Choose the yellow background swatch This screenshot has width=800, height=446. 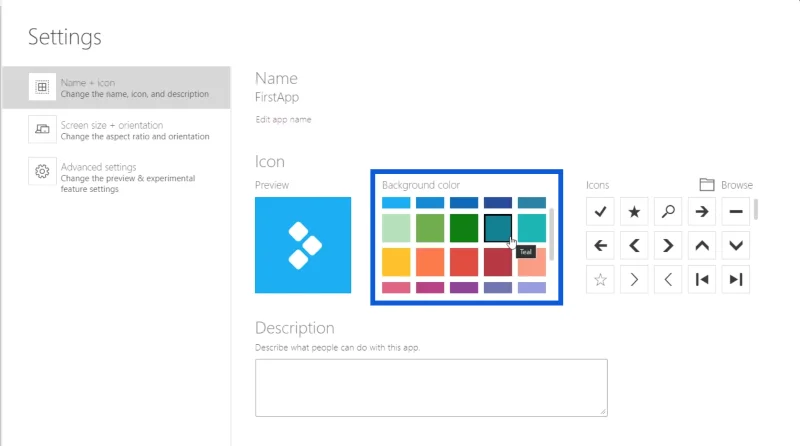pos(396,262)
